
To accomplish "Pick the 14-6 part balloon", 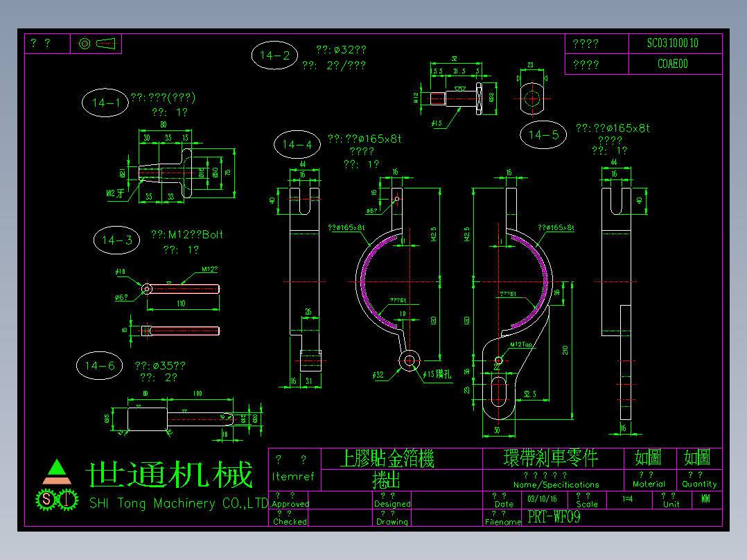I will point(100,365).
